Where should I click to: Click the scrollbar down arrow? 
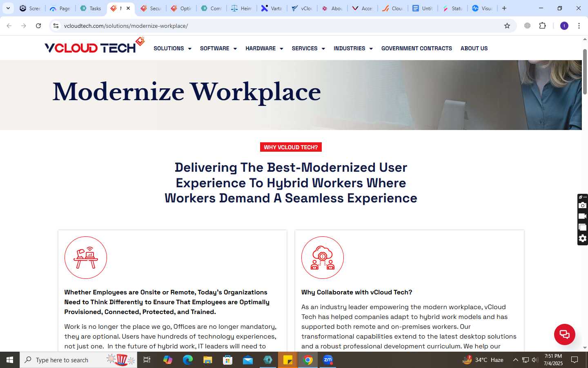coord(585,348)
